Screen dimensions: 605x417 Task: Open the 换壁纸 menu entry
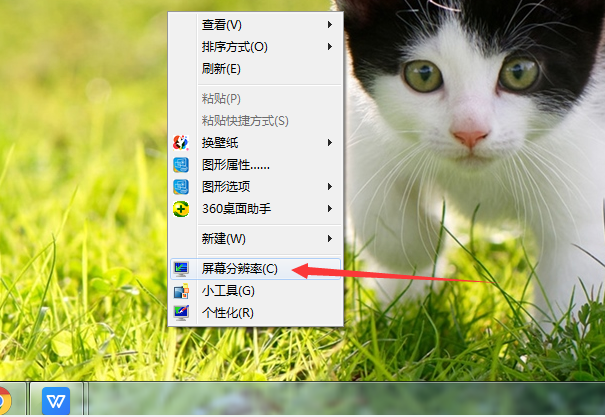255,143
